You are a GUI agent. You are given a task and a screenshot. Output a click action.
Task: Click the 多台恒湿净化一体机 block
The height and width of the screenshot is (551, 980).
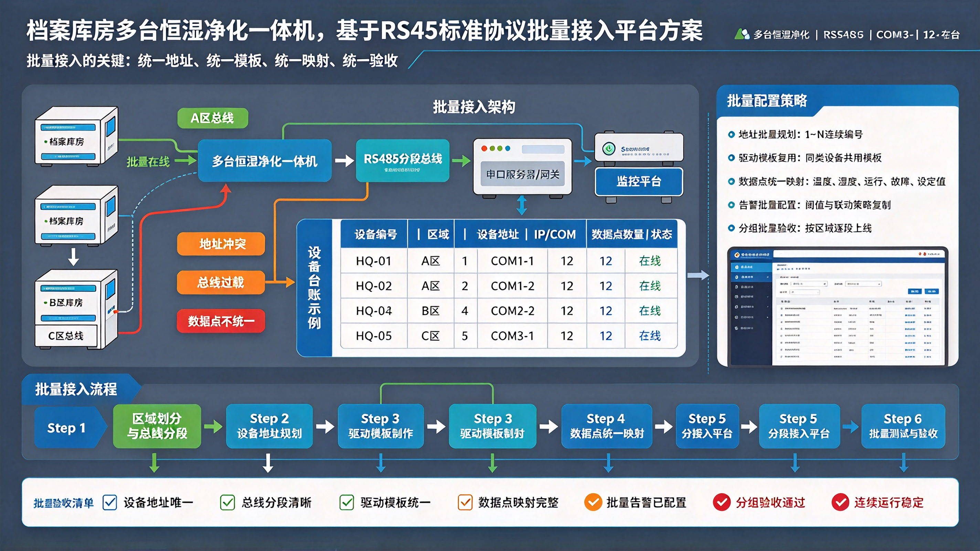coord(264,161)
